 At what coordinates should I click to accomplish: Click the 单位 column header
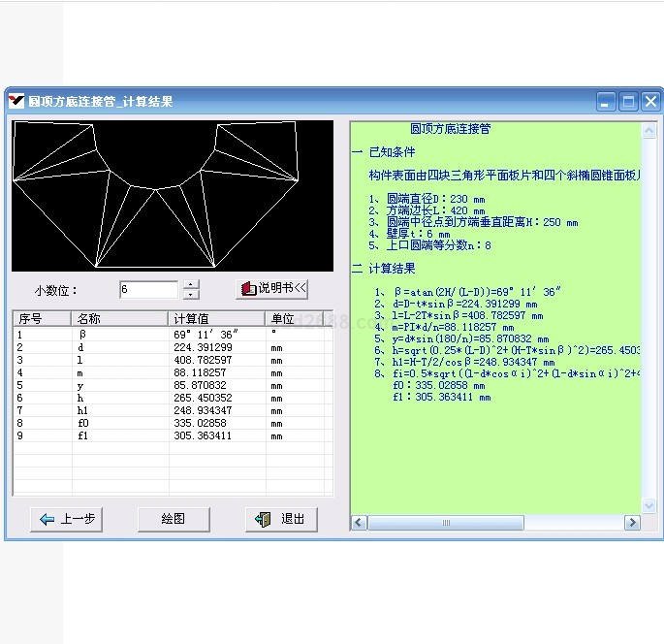pyautogui.click(x=298, y=318)
